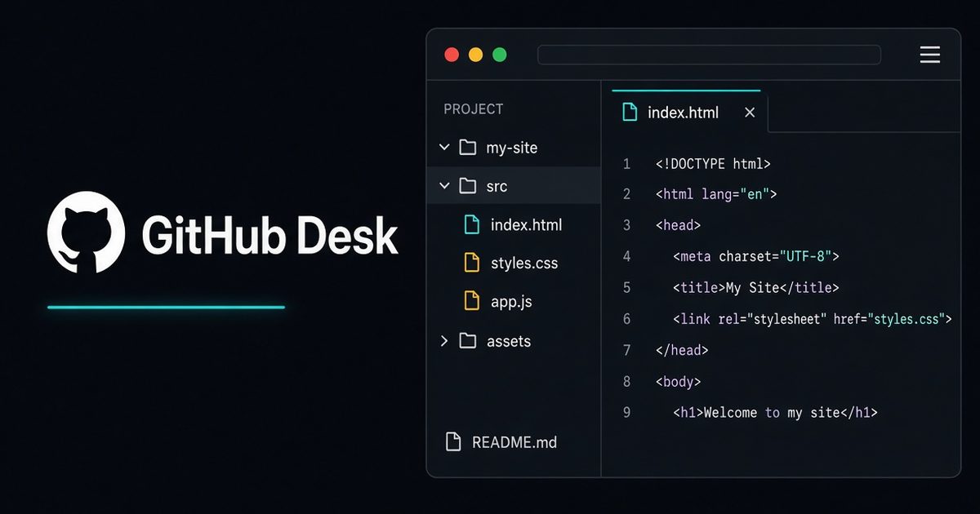The image size is (980, 514).
Task: Click the closing </head> tag line
Action: 682,350
